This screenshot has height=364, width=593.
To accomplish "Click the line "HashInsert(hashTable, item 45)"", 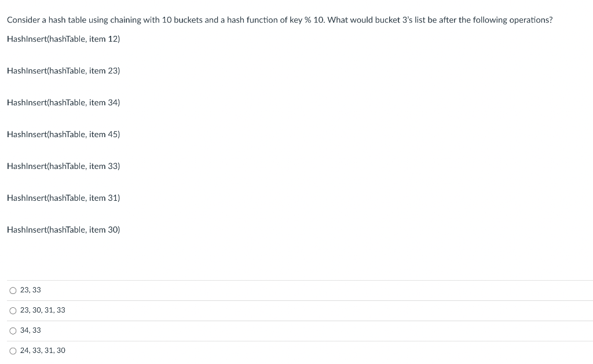I will pos(63,134).
